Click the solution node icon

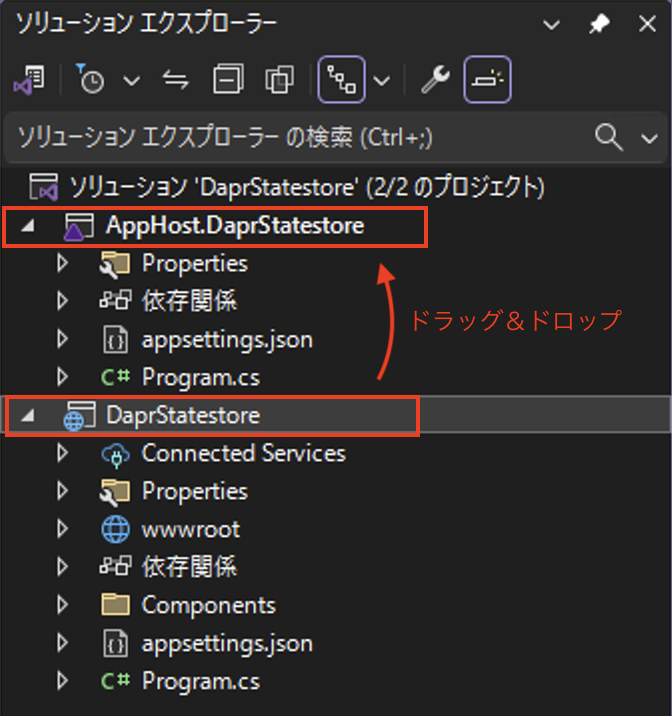point(44,187)
